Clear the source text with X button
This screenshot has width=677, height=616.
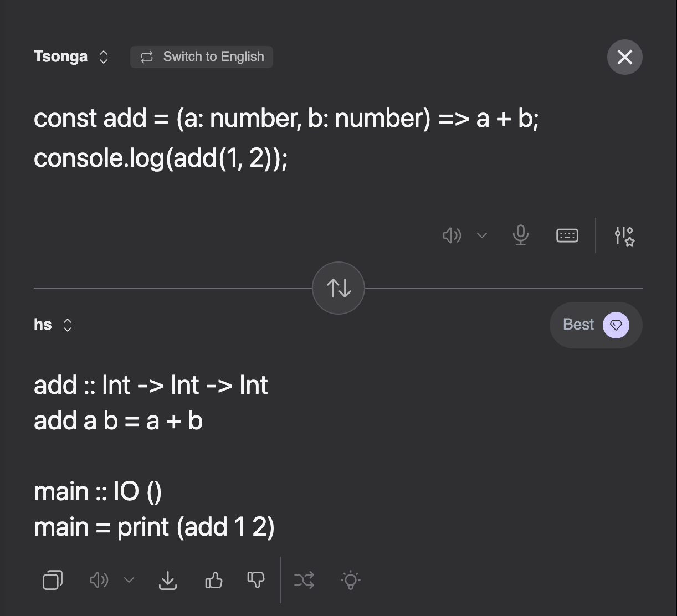[624, 57]
